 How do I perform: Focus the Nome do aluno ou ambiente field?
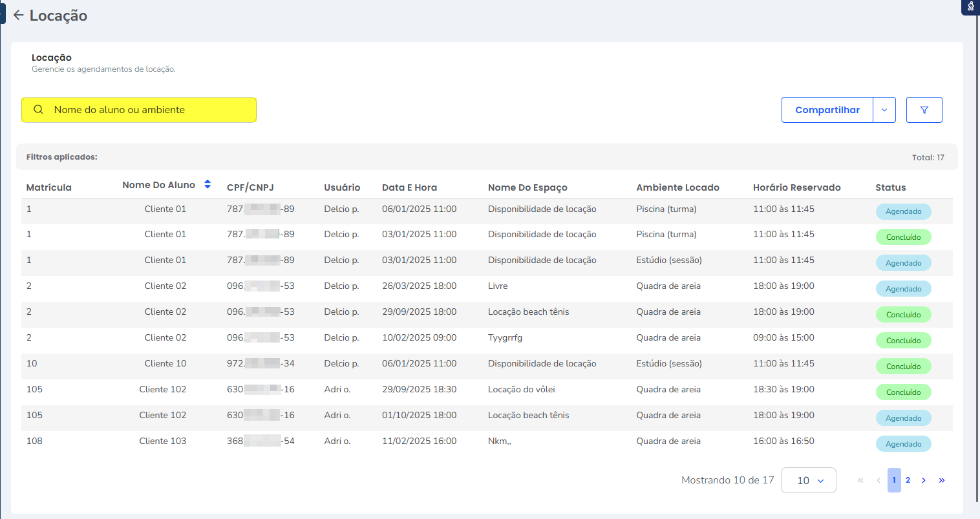pos(149,110)
